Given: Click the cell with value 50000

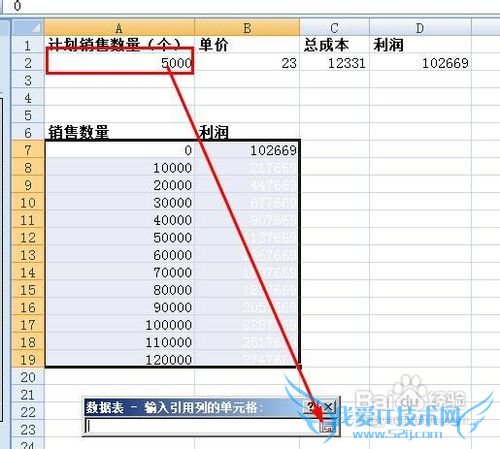Looking at the screenshot, I should coord(119,237).
